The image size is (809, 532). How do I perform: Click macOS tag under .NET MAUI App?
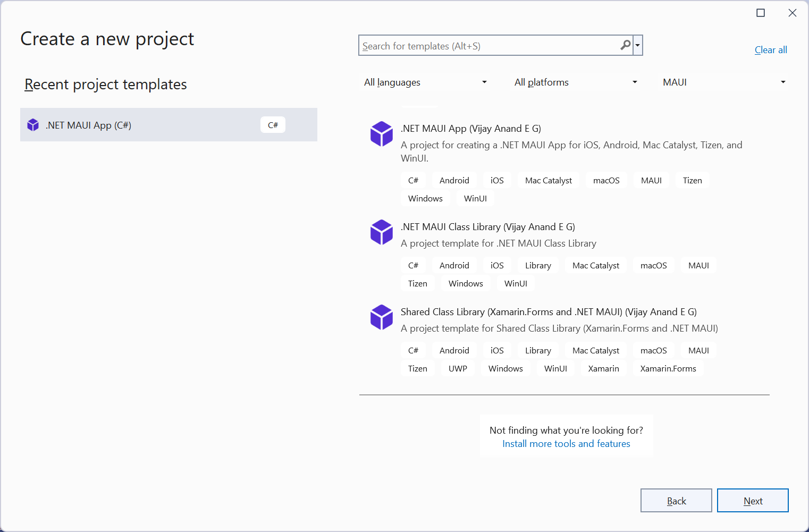[606, 181]
